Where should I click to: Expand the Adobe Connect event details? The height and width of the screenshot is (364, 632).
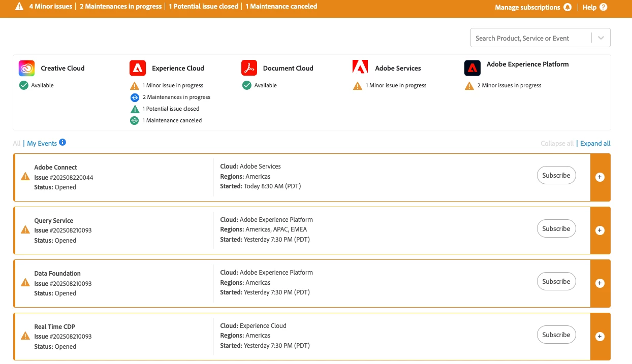[600, 177]
